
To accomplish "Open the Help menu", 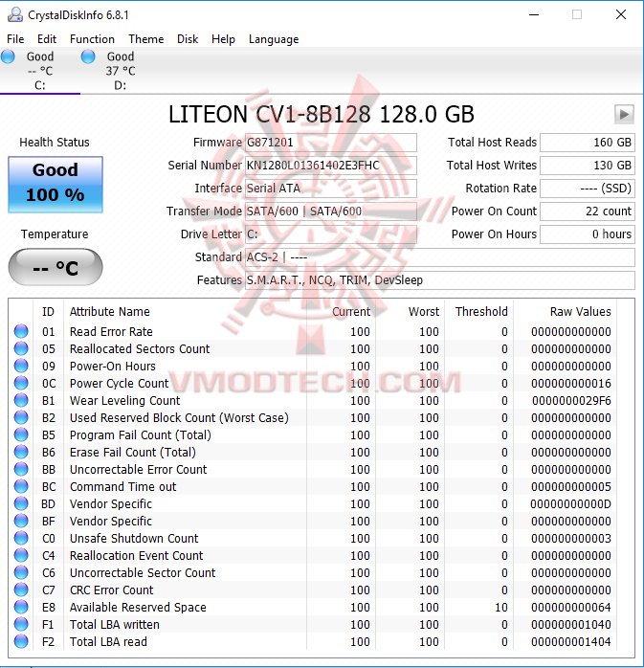I will (223, 39).
